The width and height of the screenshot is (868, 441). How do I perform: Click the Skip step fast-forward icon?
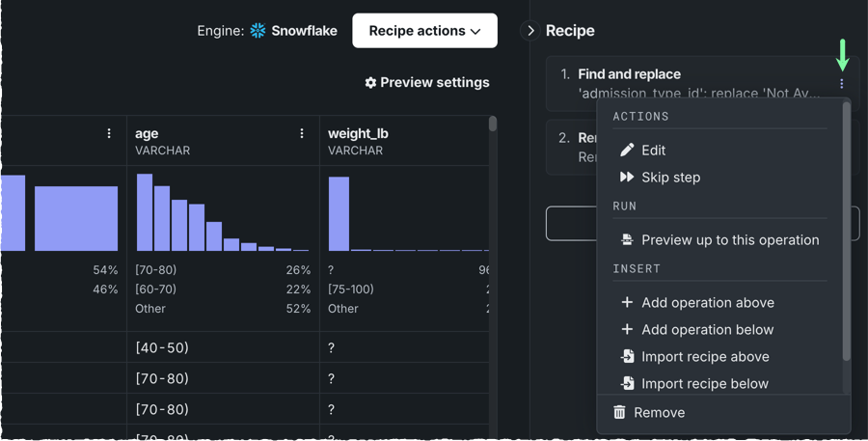tap(627, 178)
